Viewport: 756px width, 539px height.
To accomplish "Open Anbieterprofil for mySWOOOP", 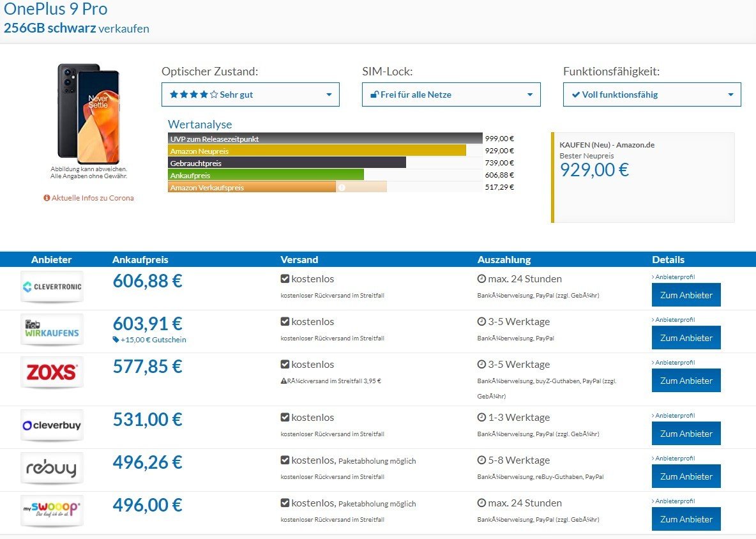I will point(674,501).
